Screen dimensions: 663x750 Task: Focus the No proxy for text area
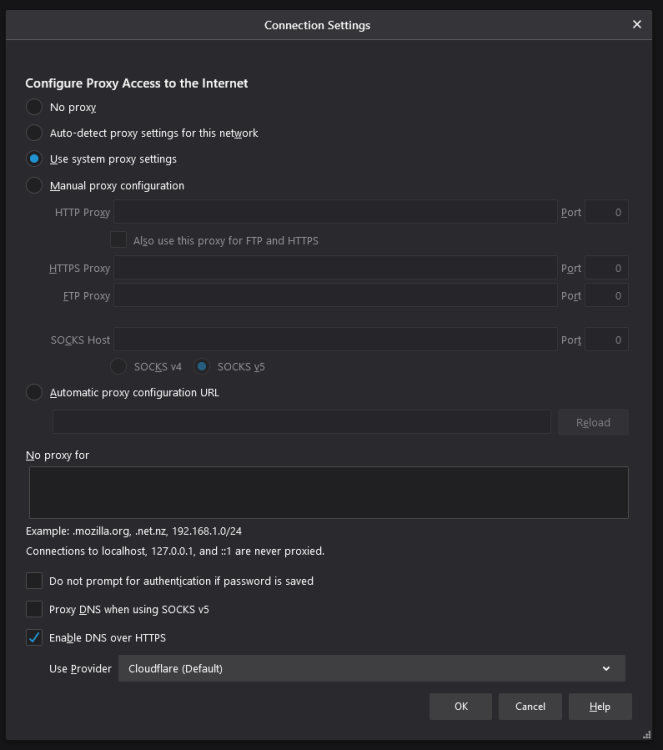(x=329, y=492)
